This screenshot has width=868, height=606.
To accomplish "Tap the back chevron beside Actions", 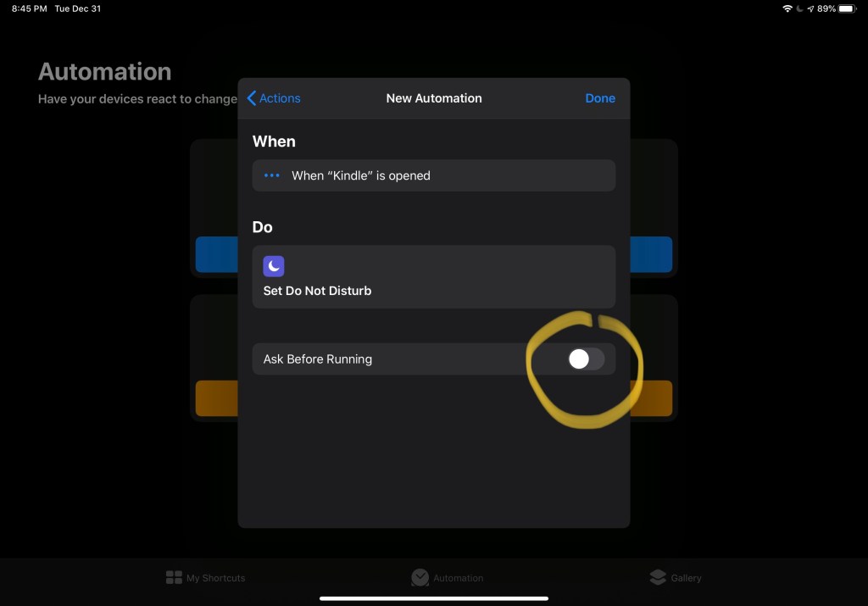I will pos(251,98).
